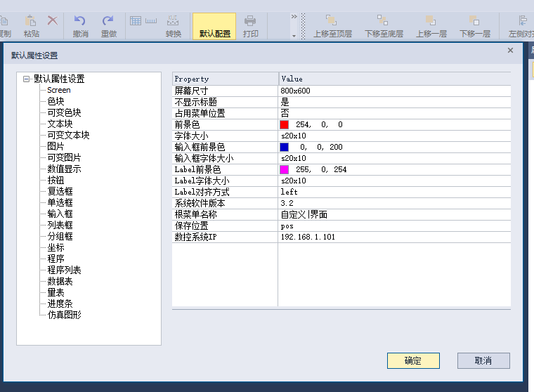Screen dimensions: 534x392
Task: Collapse the 默认属性设置 tree root node
Action: [x=27, y=79]
